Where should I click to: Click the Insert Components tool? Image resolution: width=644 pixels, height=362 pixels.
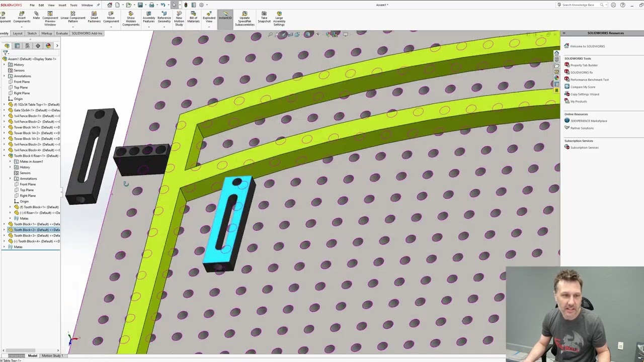pos(22,18)
